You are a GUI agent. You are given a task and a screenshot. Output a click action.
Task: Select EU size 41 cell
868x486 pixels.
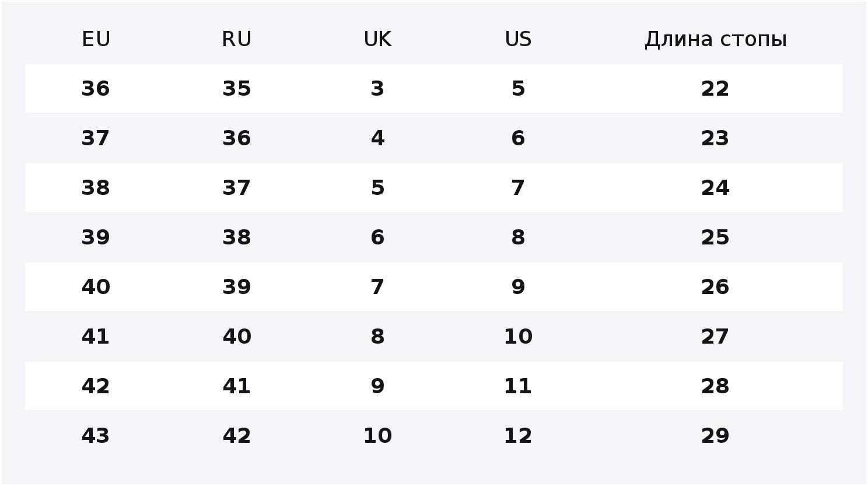coord(96,337)
